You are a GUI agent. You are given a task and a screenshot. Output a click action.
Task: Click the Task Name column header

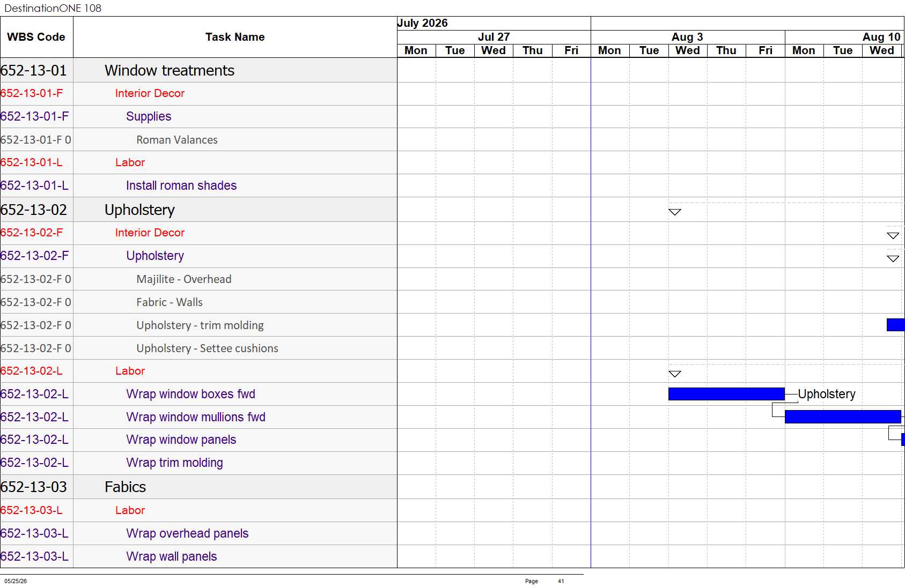click(235, 37)
